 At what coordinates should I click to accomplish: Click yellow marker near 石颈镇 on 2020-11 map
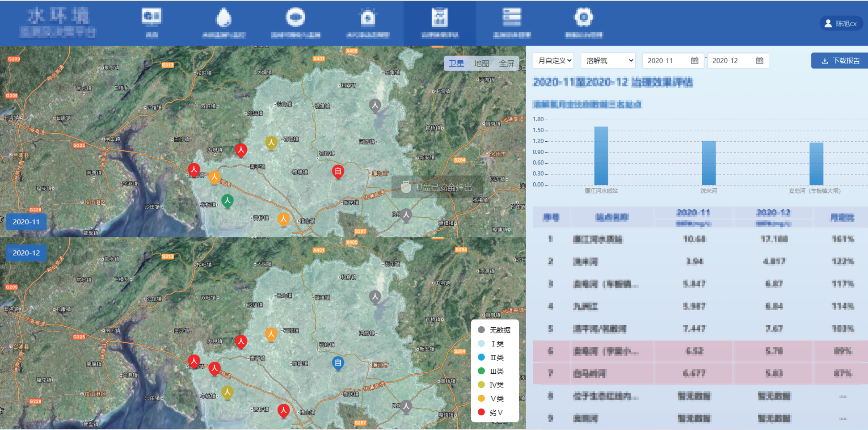click(x=271, y=143)
